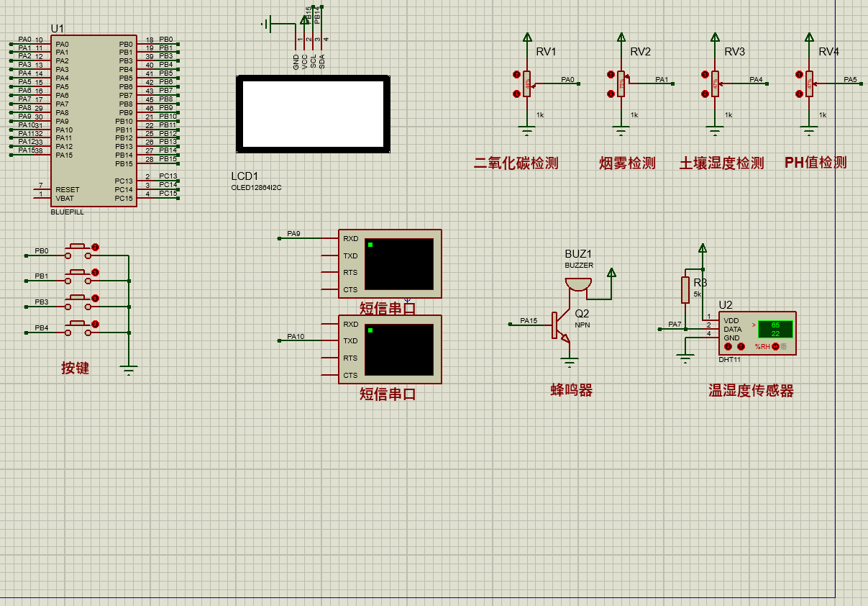Decrease RV4 wiper with red down arrow
The image size is (868, 606).
pos(799,94)
